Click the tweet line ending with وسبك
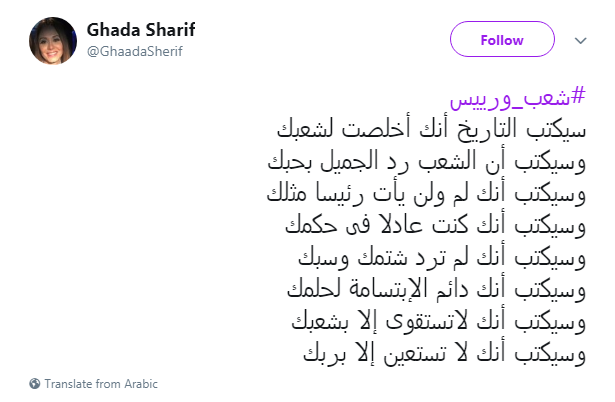Screen dimensions: 615x402 click(x=442, y=258)
